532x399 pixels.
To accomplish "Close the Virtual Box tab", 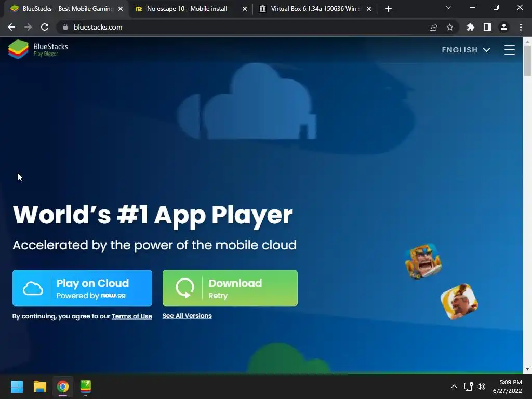I will (369, 9).
